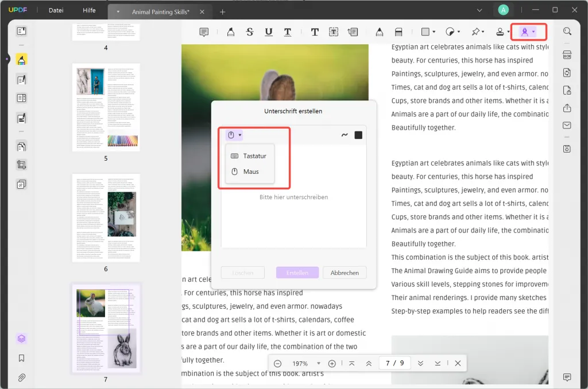Select the Crop pages tool in sidebar
Viewport: 588px width, 389px height.
click(x=21, y=165)
